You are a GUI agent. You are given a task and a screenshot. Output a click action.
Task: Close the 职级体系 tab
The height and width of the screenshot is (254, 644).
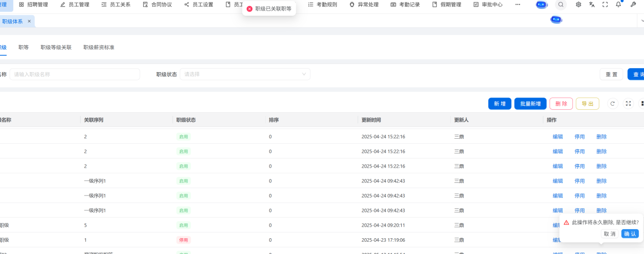point(29,21)
